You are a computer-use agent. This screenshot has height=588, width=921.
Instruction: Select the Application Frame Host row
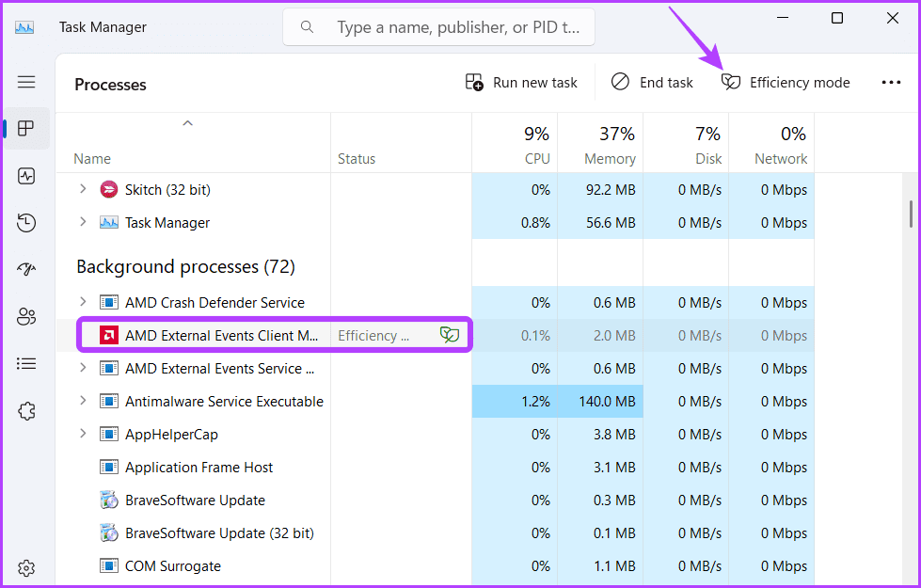436,467
